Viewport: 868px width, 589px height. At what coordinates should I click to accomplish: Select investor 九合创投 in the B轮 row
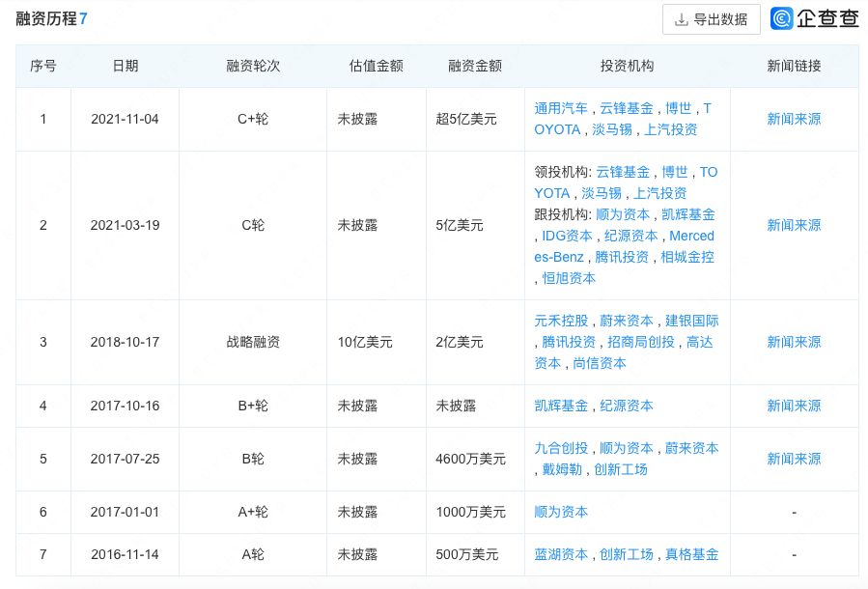[560, 448]
